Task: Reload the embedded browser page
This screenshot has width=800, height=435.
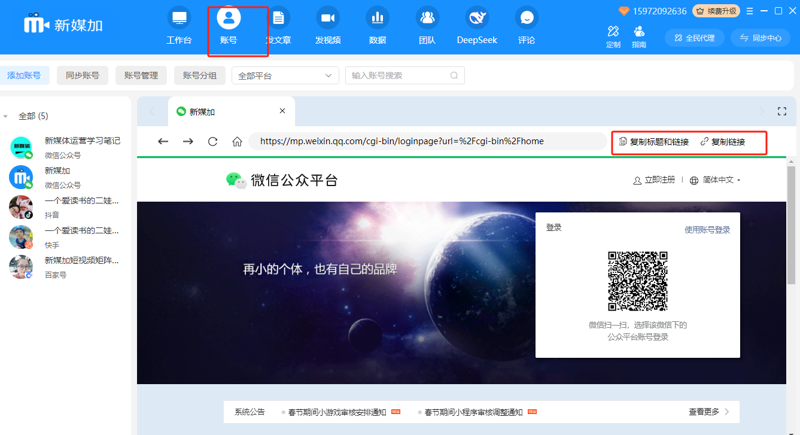Action: [x=213, y=141]
